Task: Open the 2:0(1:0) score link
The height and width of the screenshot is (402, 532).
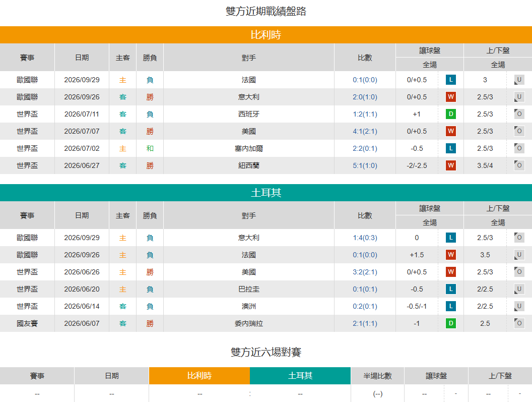Action: [365, 97]
